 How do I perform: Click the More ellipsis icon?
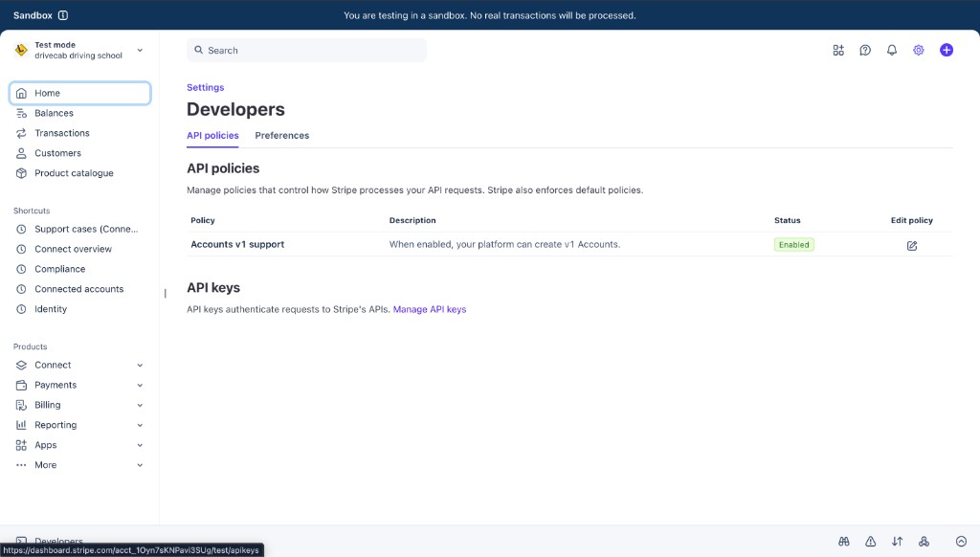point(21,465)
